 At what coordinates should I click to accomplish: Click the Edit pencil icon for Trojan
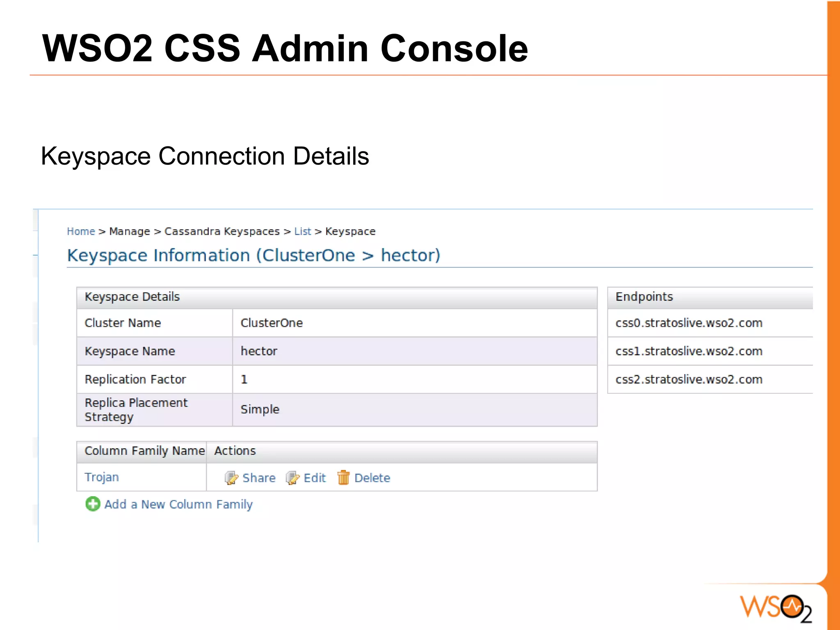point(292,477)
